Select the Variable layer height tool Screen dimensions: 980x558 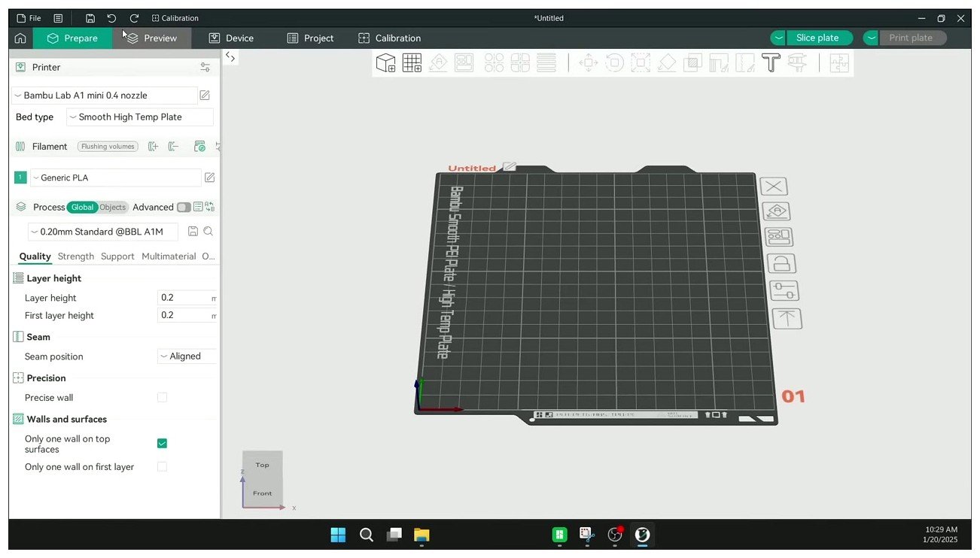(546, 63)
